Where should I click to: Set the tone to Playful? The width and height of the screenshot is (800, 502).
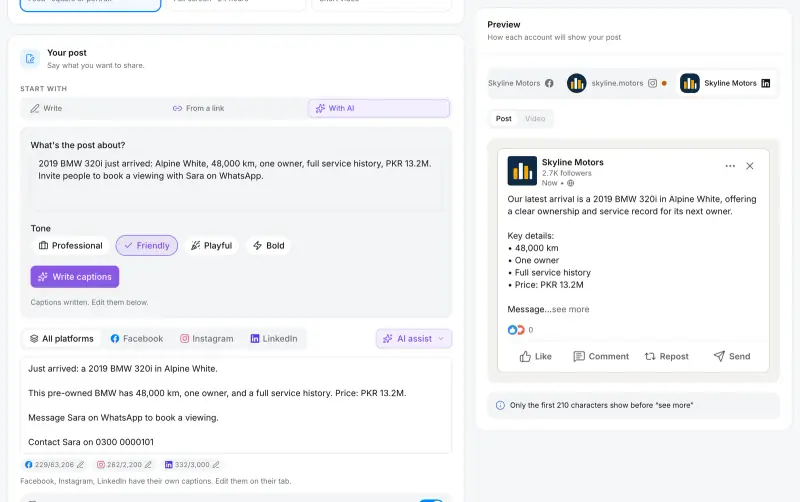point(211,245)
